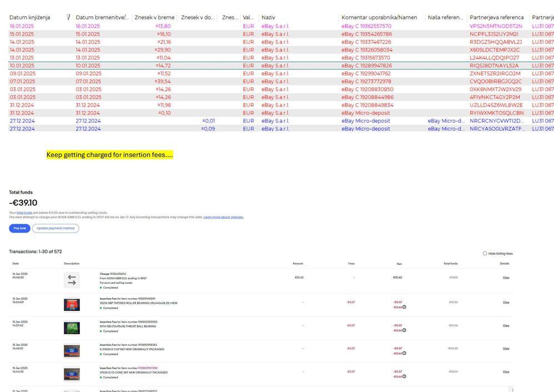Click the Description column header

(x=72, y=263)
